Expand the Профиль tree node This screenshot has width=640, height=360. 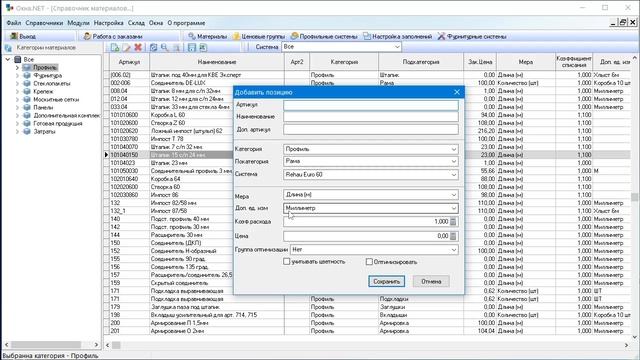click(17, 68)
